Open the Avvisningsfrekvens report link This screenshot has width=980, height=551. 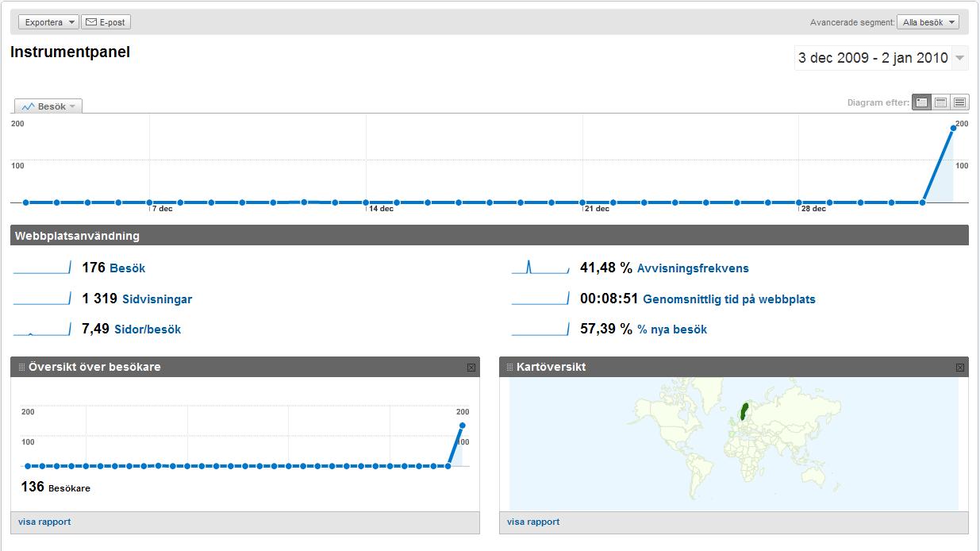point(692,268)
